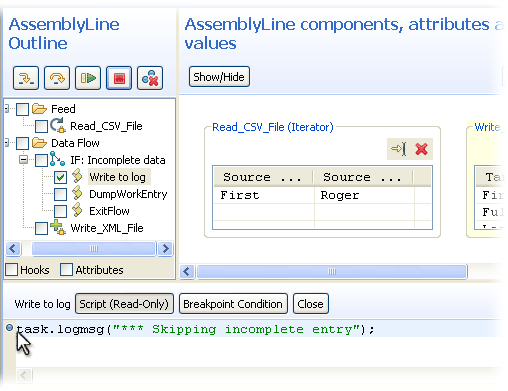The height and width of the screenshot is (391, 508).
Task: Collapse the IF: Incomplete data branch
Action: tap(23, 160)
